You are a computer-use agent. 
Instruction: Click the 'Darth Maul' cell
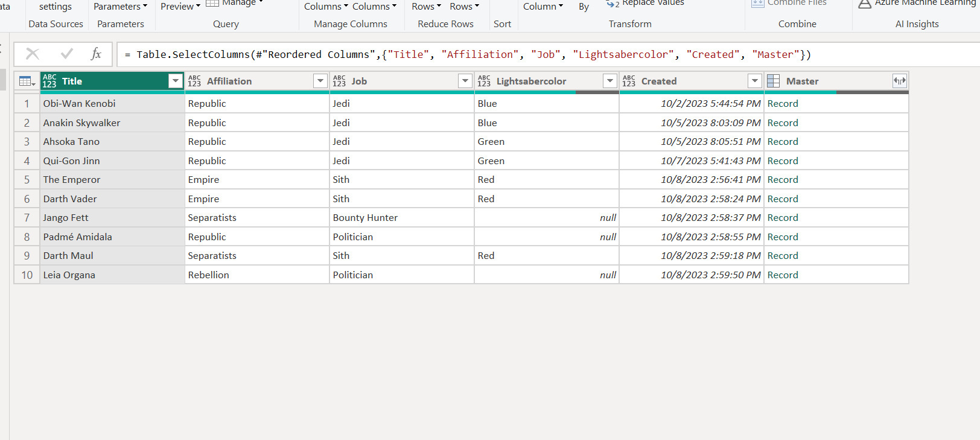pyautogui.click(x=112, y=255)
